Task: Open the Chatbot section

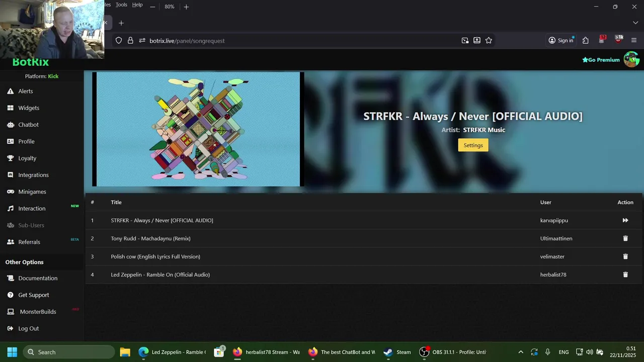Action: 28,125
